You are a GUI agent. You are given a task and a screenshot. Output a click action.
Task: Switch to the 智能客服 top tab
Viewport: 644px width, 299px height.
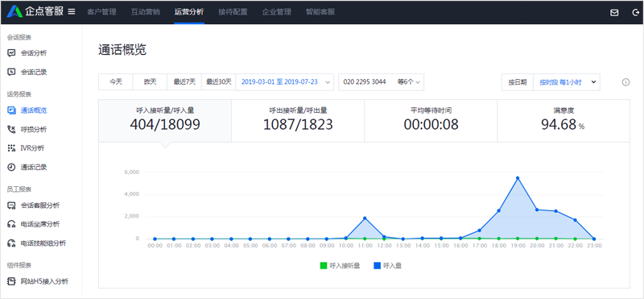tap(320, 12)
